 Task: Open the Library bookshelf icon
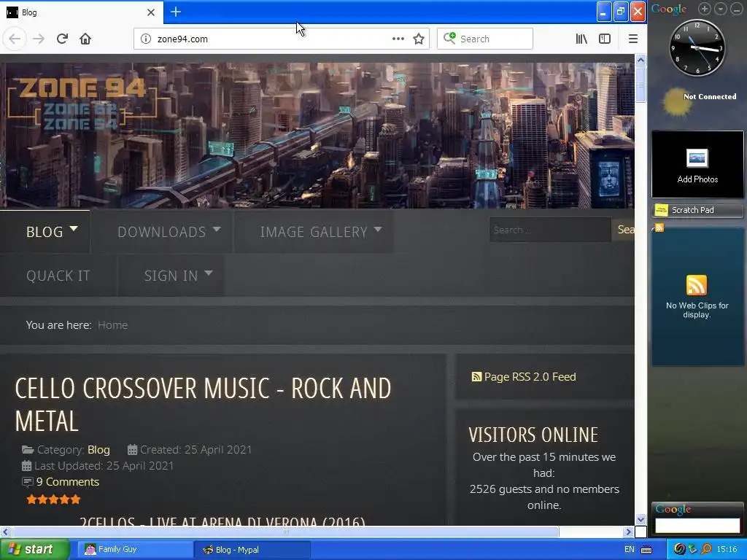pyautogui.click(x=581, y=39)
